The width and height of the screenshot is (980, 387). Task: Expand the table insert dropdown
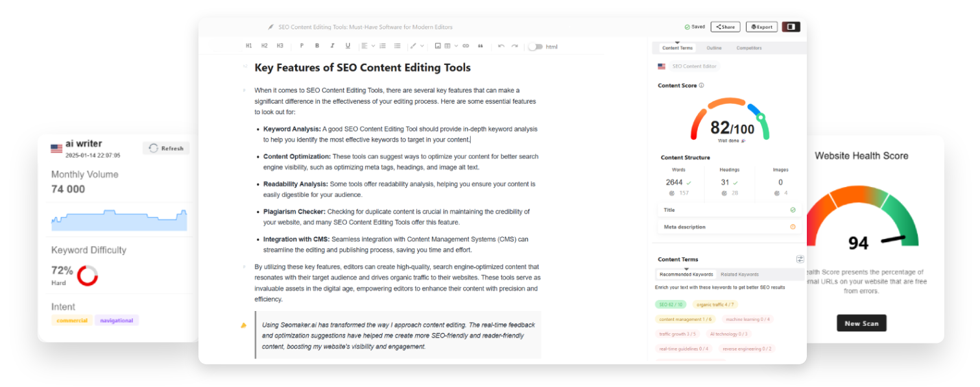(456, 45)
